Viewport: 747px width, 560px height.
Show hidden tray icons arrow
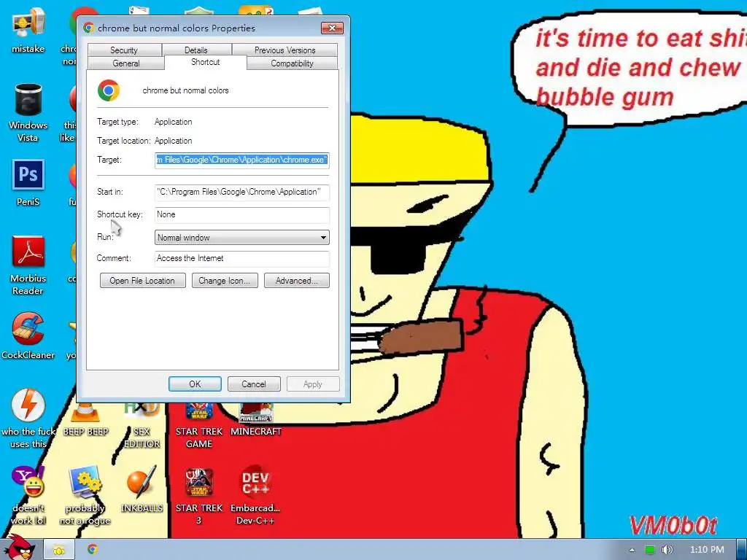click(x=632, y=550)
